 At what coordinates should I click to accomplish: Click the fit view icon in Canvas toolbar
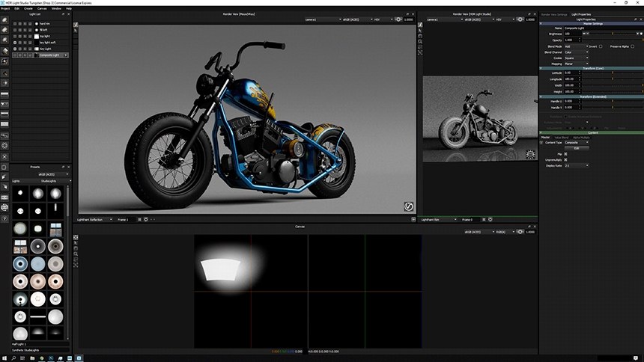tap(76, 265)
